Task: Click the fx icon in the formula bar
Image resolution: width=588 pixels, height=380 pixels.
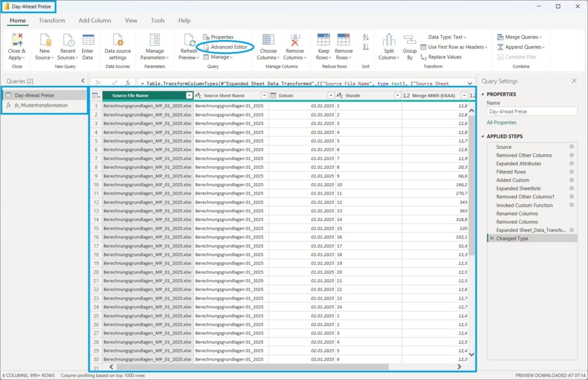Action: 128,83
